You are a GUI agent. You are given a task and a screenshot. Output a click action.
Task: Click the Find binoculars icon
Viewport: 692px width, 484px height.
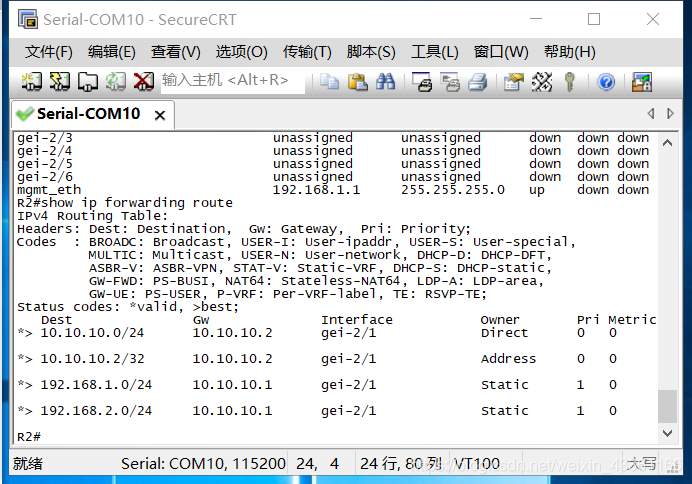click(385, 82)
